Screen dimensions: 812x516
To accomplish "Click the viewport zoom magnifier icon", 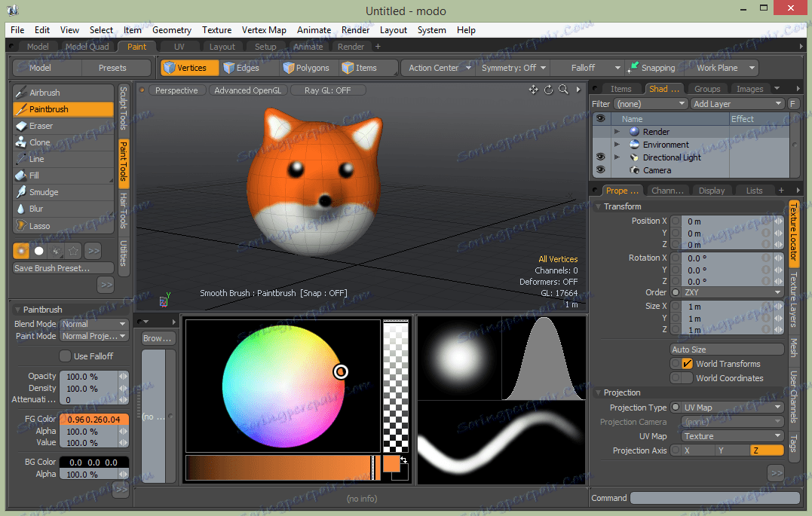I will pos(563,90).
